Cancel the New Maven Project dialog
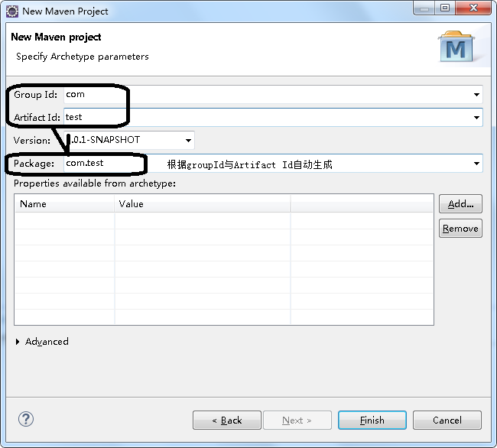 447,420
